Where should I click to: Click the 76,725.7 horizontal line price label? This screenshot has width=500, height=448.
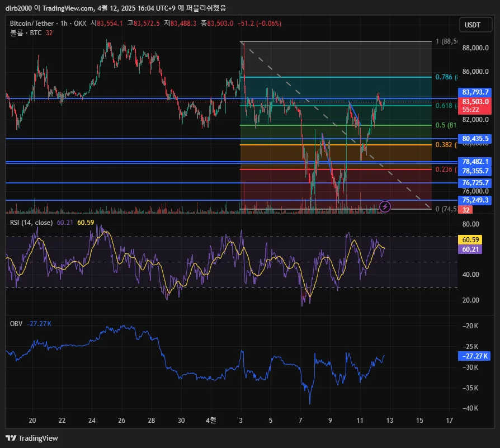pyautogui.click(x=475, y=183)
